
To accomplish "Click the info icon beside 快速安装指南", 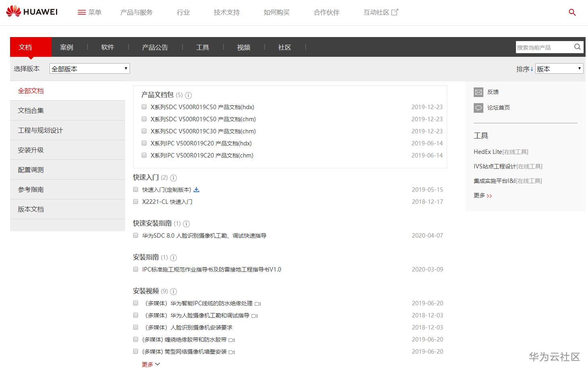I will 186,224.
